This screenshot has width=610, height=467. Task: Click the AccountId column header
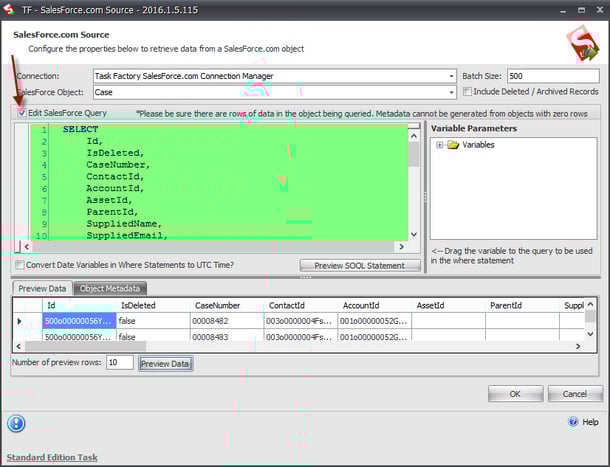(x=375, y=305)
